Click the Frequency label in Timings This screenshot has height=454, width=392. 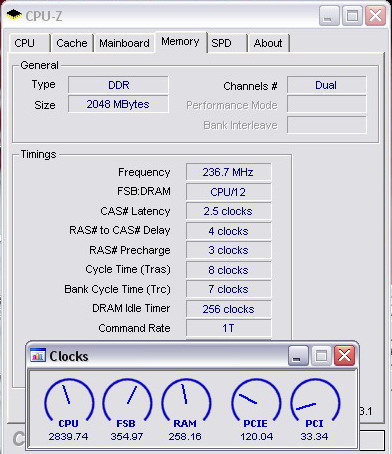point(144,172)
